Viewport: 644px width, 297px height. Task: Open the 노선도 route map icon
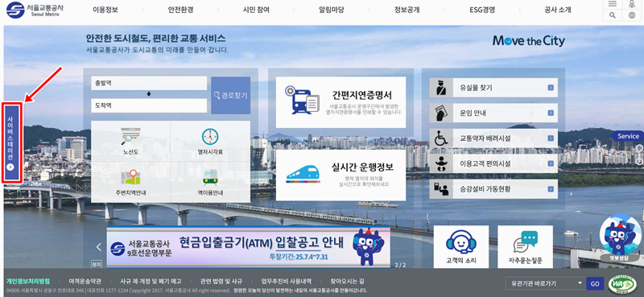click(x=130, y=137)
